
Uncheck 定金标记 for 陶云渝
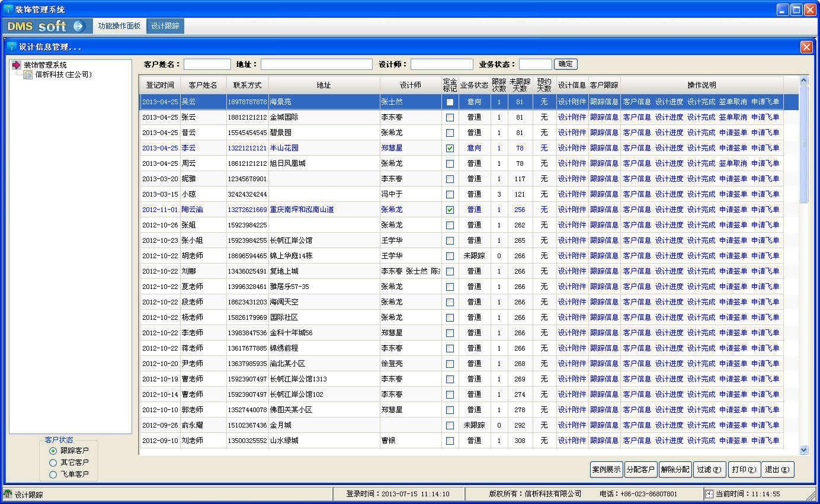pos(450,210)
